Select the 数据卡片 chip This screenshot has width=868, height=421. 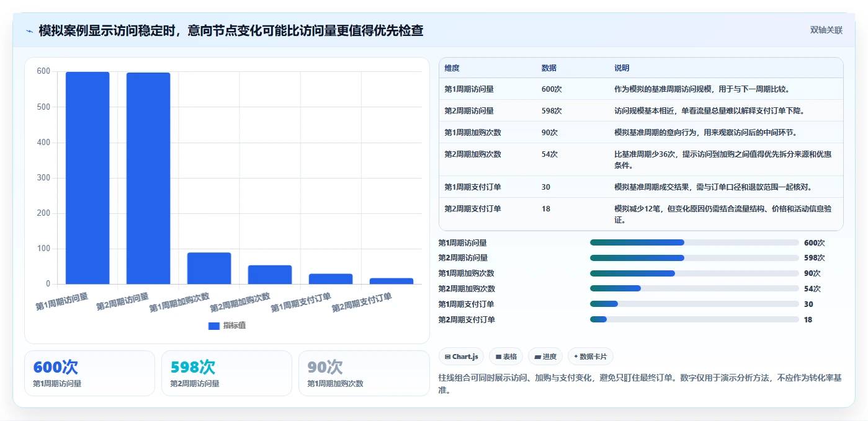click(x=591, y=357)
